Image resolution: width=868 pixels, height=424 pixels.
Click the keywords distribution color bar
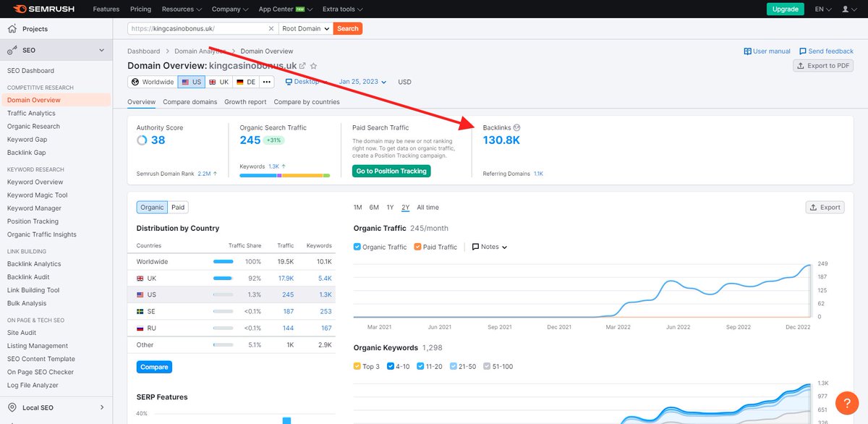coord(285,175)
